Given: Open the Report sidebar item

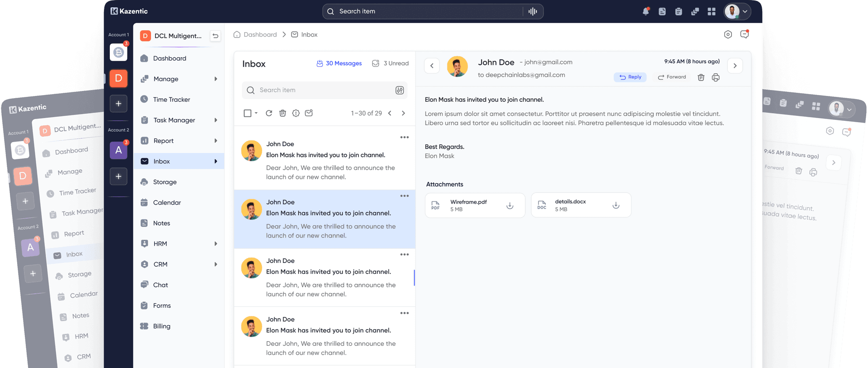Looking at the screenshot, I should coord(179,141).
